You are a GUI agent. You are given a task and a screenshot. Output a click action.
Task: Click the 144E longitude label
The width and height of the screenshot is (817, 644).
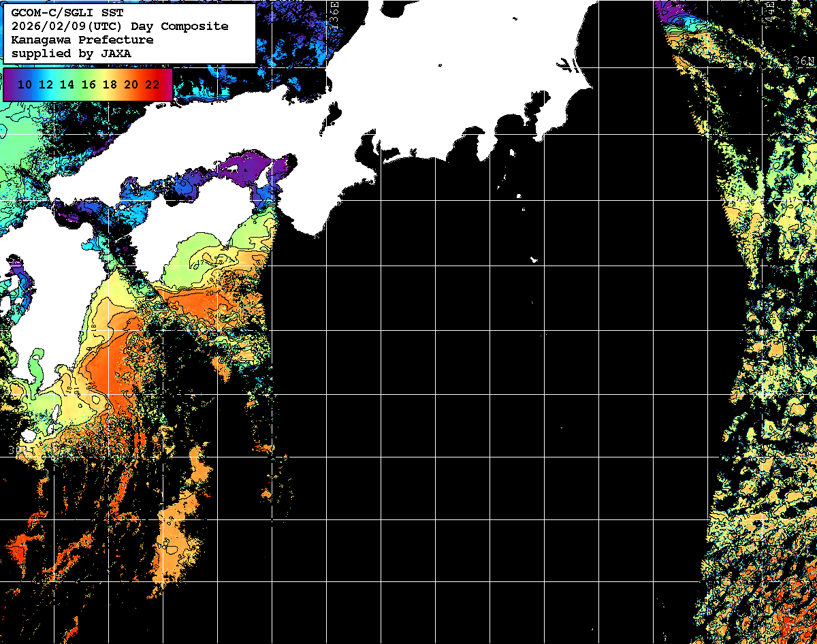coord(769,12)
